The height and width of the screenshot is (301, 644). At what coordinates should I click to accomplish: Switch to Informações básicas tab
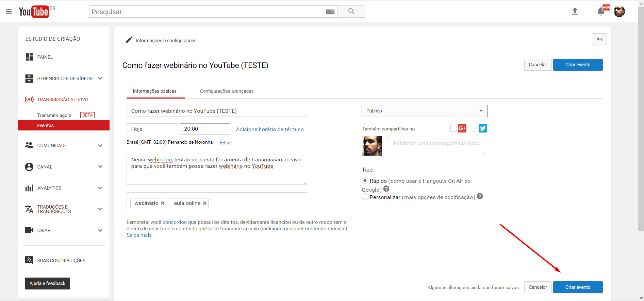coord(155,91)
